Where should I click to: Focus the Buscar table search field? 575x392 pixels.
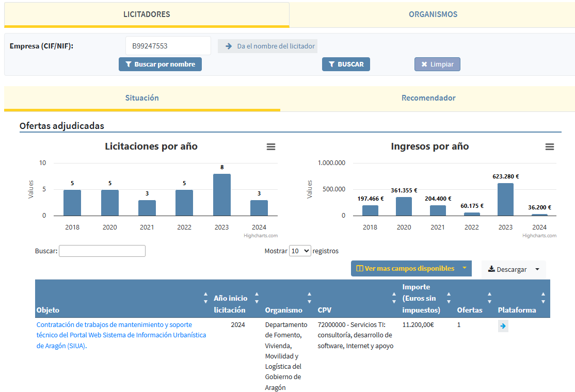point(102,251)
